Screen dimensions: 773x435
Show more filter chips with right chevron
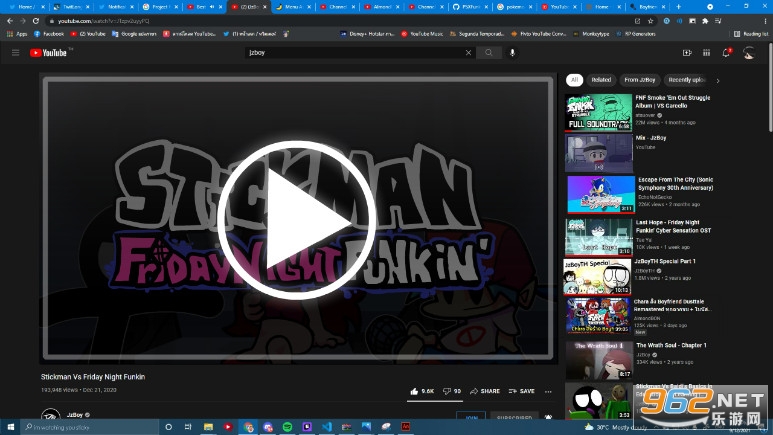click(718, 80)
